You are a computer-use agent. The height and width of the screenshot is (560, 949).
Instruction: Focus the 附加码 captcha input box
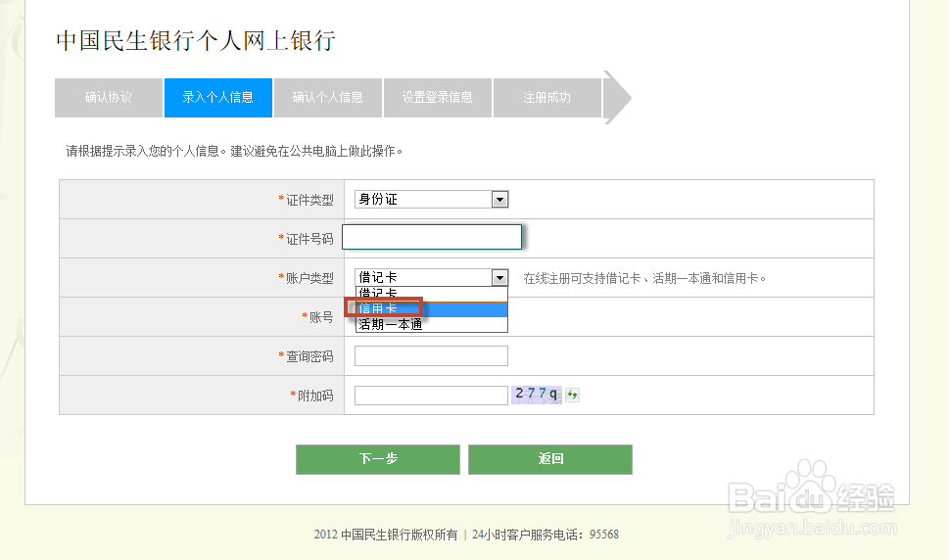[431, 396]
